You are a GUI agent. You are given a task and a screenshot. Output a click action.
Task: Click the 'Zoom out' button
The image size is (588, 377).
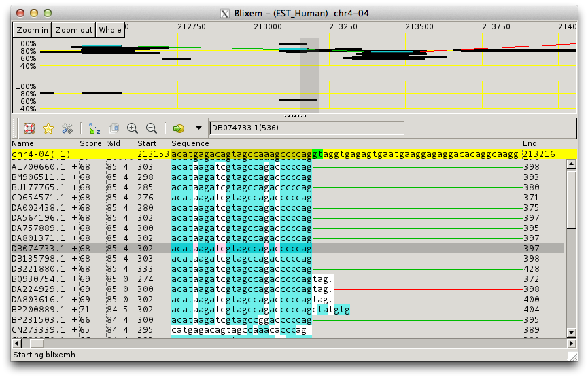click(x=73, y=30)
